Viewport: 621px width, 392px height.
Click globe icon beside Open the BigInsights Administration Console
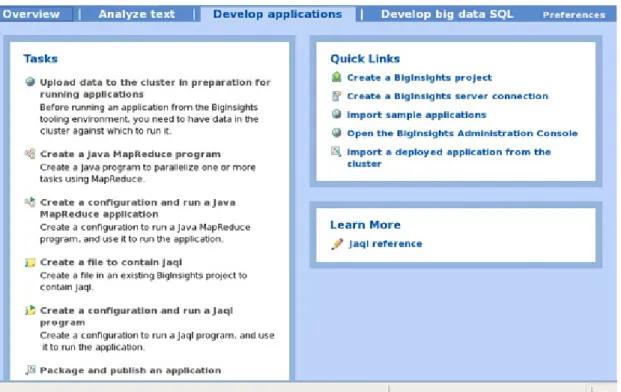[336, 133]
